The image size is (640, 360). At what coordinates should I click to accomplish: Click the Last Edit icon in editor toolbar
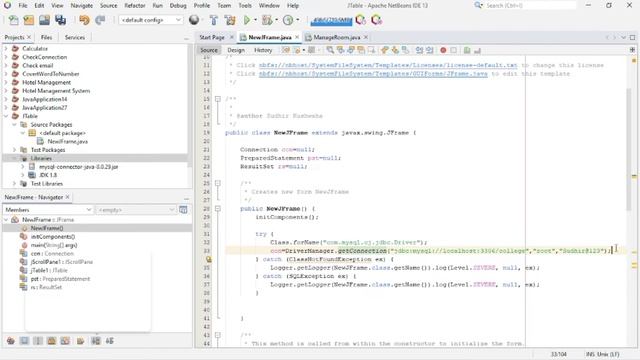click(x=286, y=50)
